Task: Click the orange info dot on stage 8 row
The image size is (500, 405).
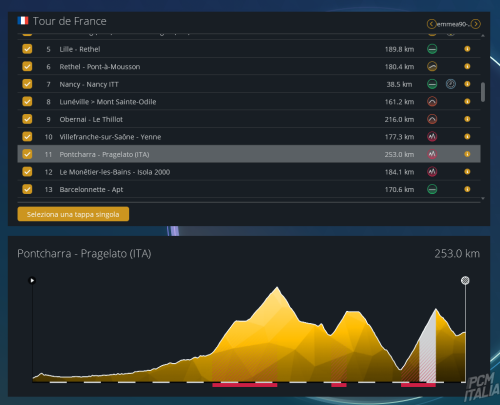Action: pyautogui.click(x=467, y=101)
